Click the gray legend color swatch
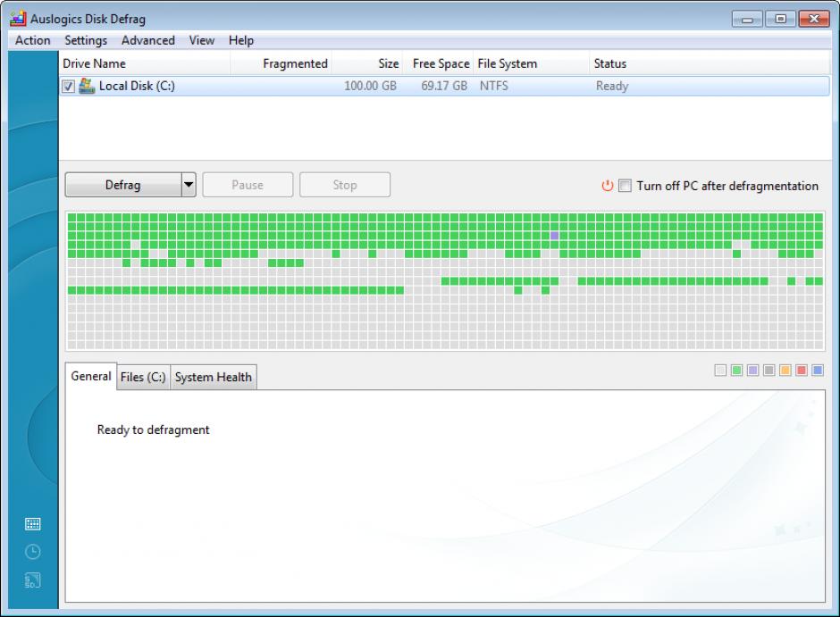840x617 pixels. (769, 371)
